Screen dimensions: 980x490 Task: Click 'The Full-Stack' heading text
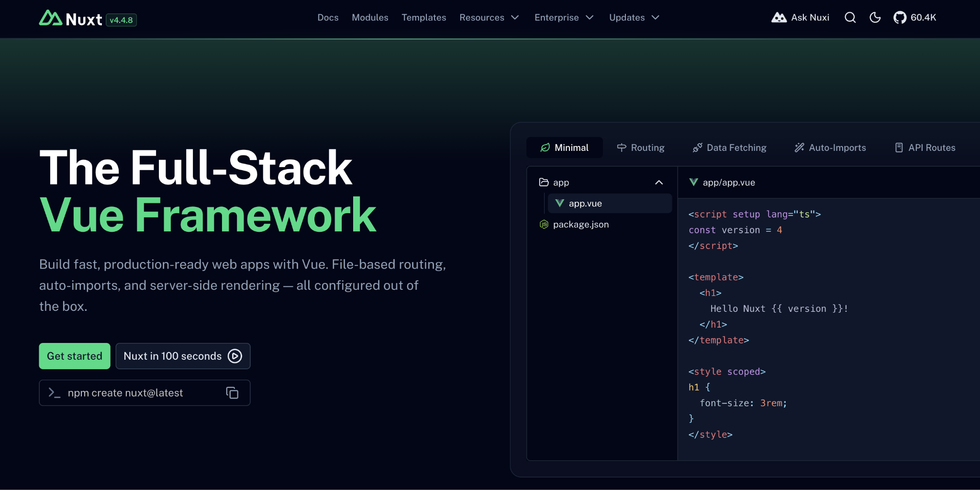click(x=196, y=168)
